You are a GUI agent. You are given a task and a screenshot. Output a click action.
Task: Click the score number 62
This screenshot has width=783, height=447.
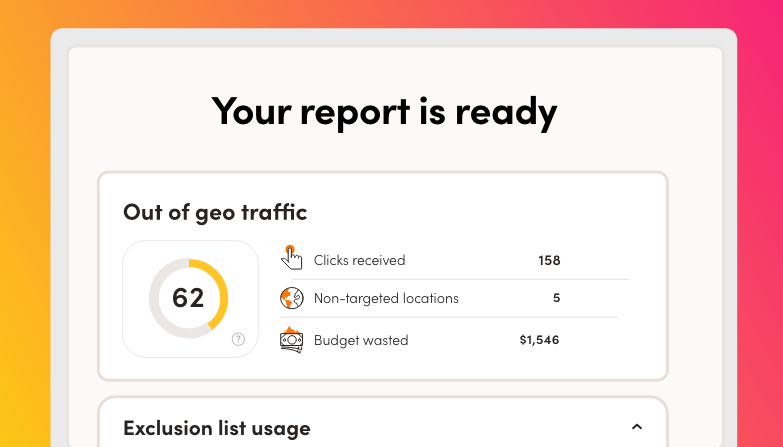[188, 298]
